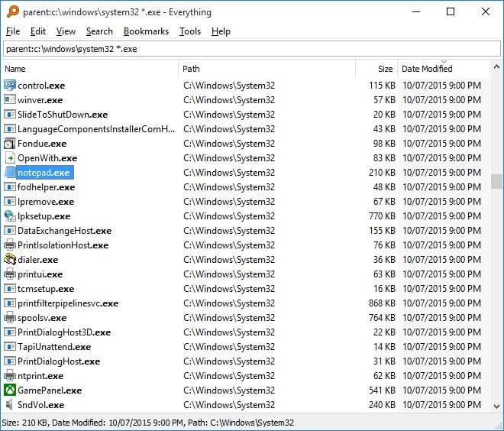Maximize the Everything window

451,11
